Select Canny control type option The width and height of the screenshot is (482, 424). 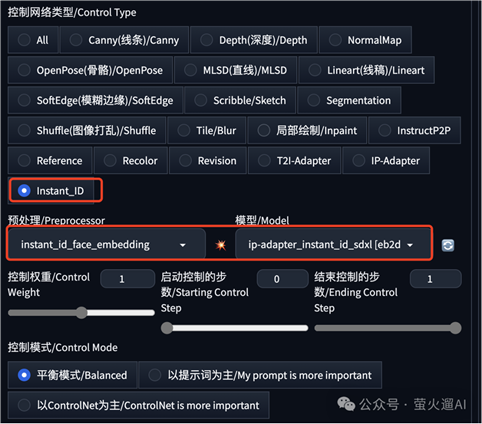[124, 40]
